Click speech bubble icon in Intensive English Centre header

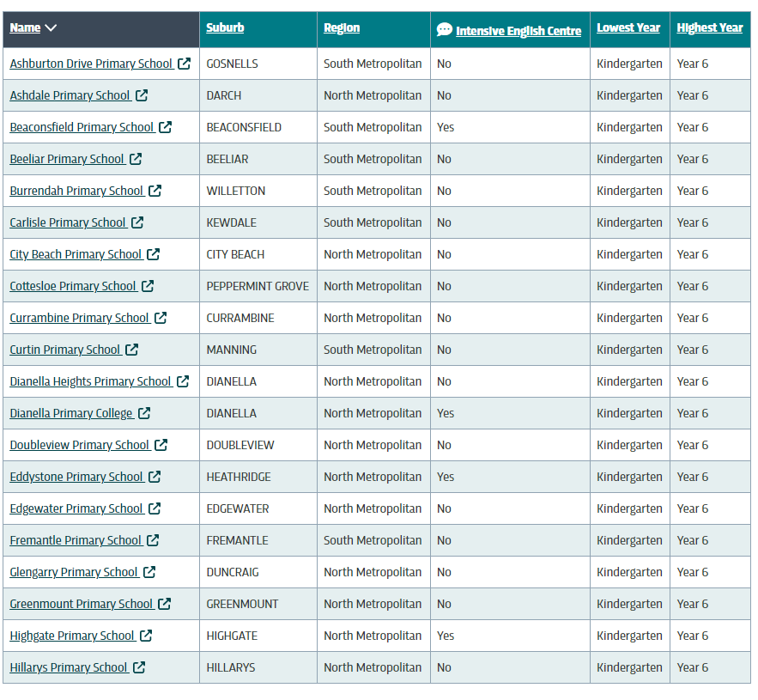[445, 29]
